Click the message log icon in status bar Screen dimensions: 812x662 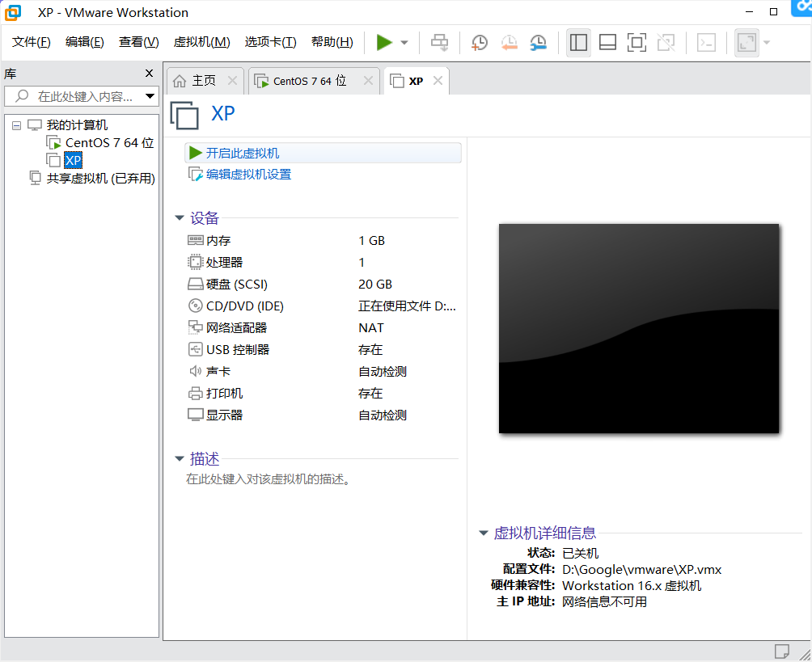point(781,651)
